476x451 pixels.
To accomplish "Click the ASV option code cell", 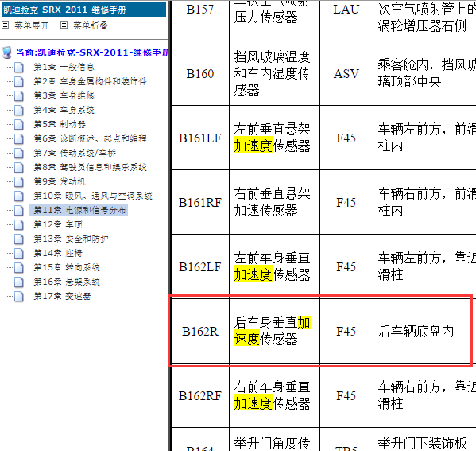I will click(346, 73).
